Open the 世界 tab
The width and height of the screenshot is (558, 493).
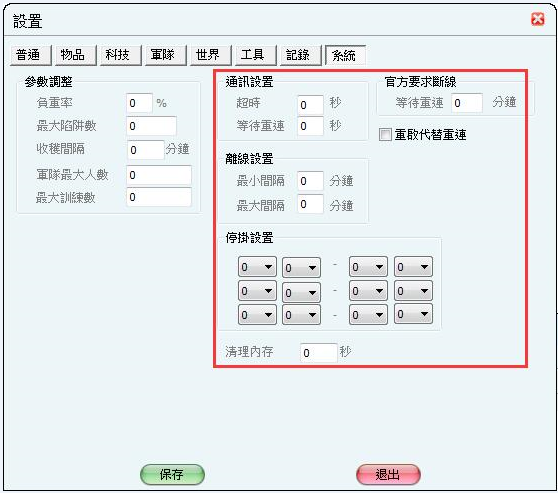tap(211, 55)
